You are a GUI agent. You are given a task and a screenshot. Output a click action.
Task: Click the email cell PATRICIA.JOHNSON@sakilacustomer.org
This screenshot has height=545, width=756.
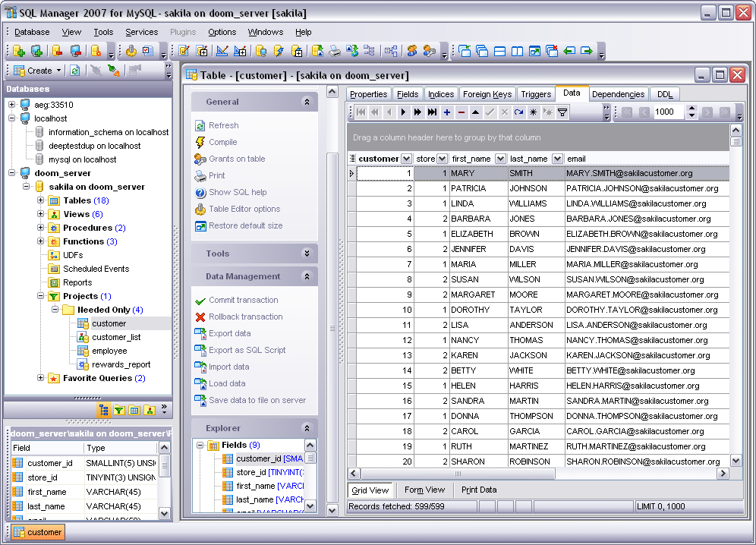(647, 188)
